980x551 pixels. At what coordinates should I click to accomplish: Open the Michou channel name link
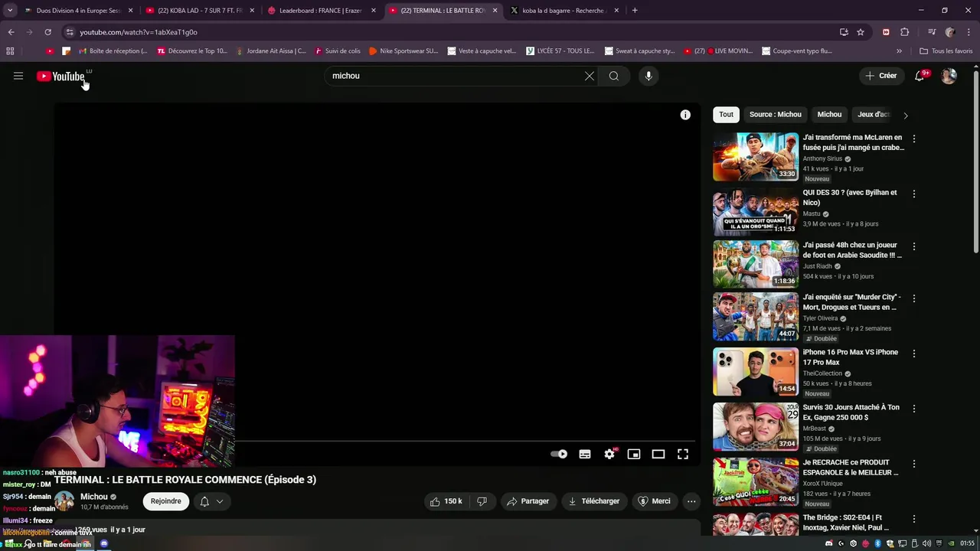pyautogui.click(x=94, y=497)
